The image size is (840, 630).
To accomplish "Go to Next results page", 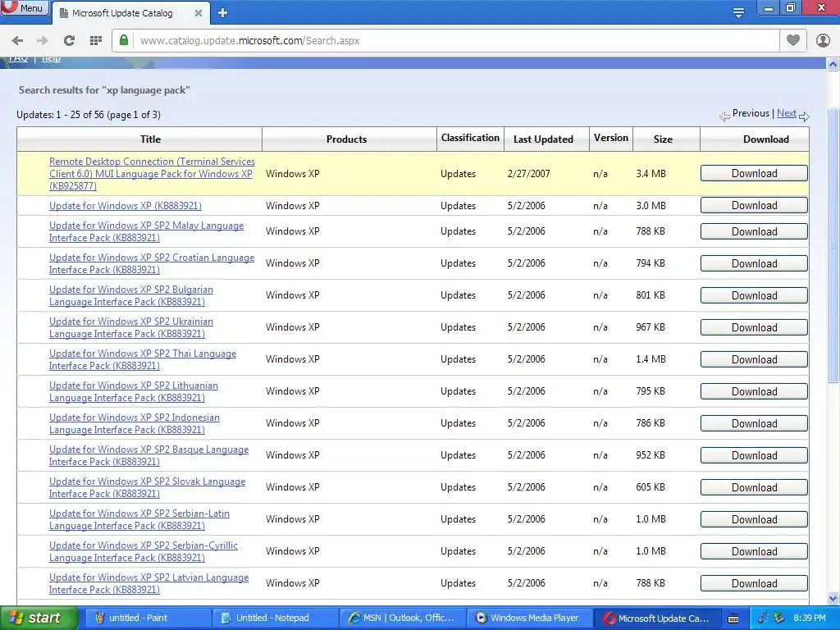I will [786, 113].
